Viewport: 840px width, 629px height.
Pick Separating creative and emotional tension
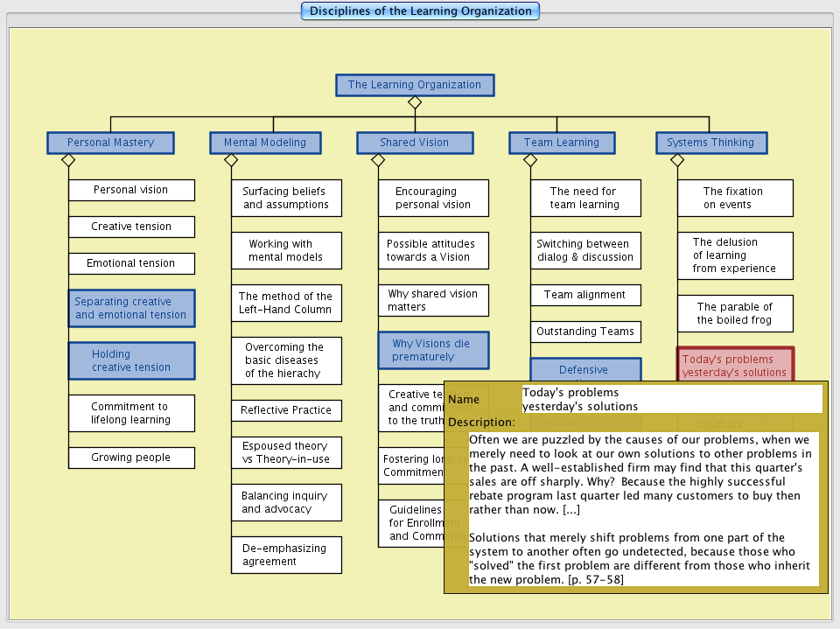tap(131, 308)
